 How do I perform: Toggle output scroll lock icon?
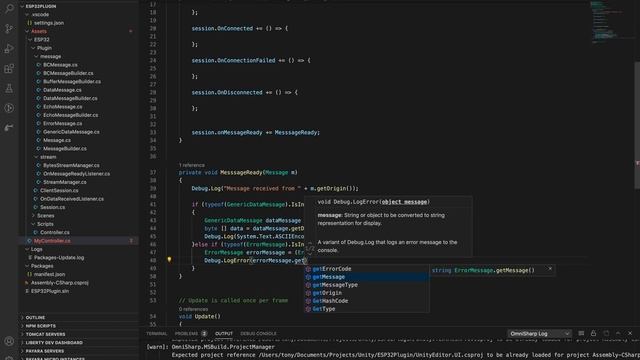[593, 333]
